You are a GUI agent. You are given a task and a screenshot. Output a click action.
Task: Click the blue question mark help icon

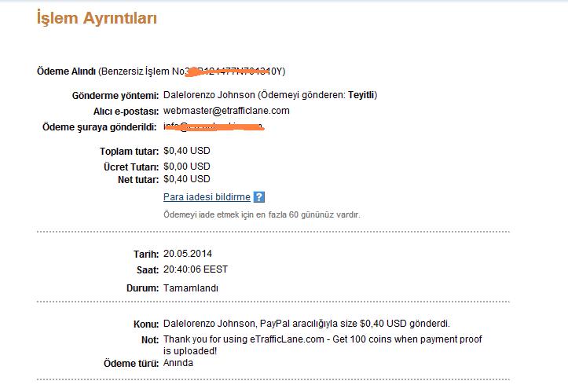[x=258, y=197]
